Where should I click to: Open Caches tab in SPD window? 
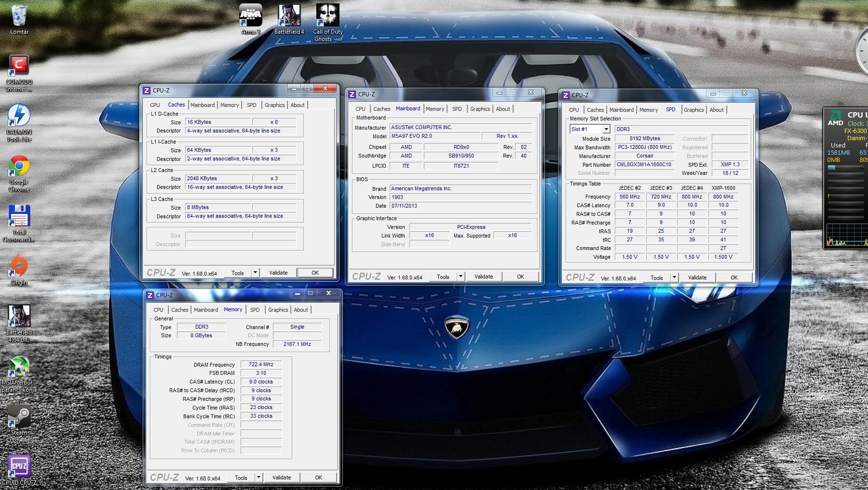coord(596,110)
